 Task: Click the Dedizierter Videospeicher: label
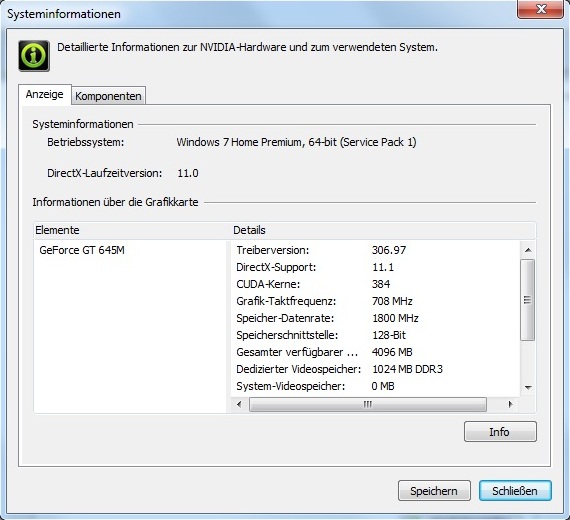point(298,369)
